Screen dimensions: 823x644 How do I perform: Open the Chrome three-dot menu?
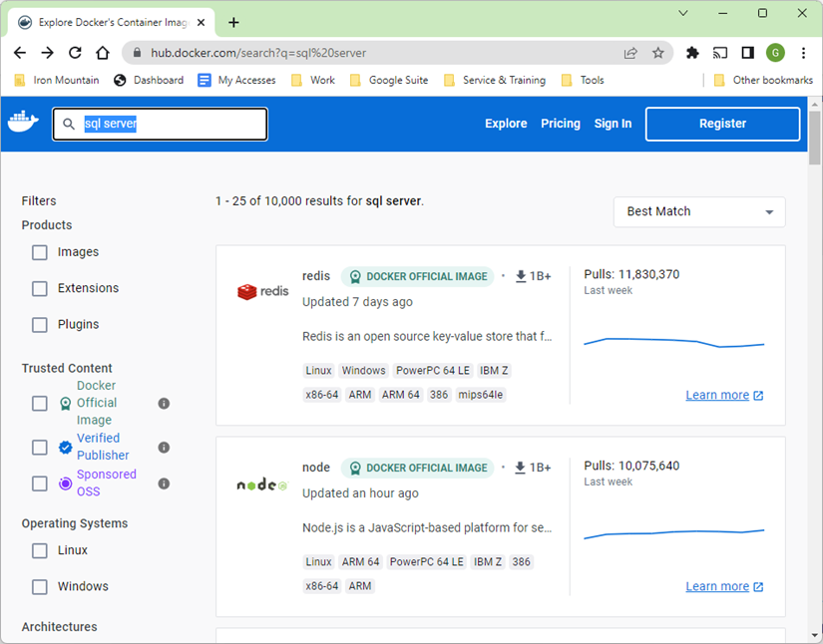point(803,52)
